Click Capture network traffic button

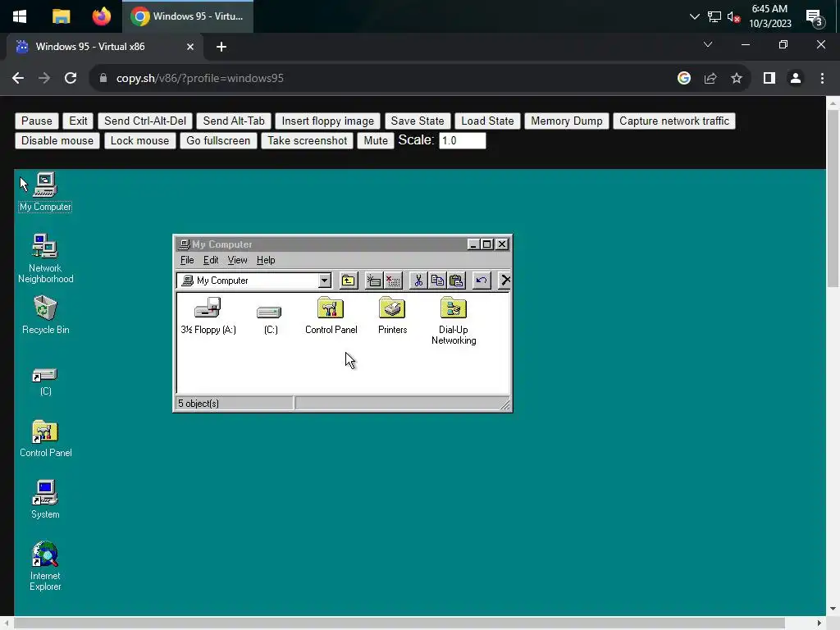point(674,121)
